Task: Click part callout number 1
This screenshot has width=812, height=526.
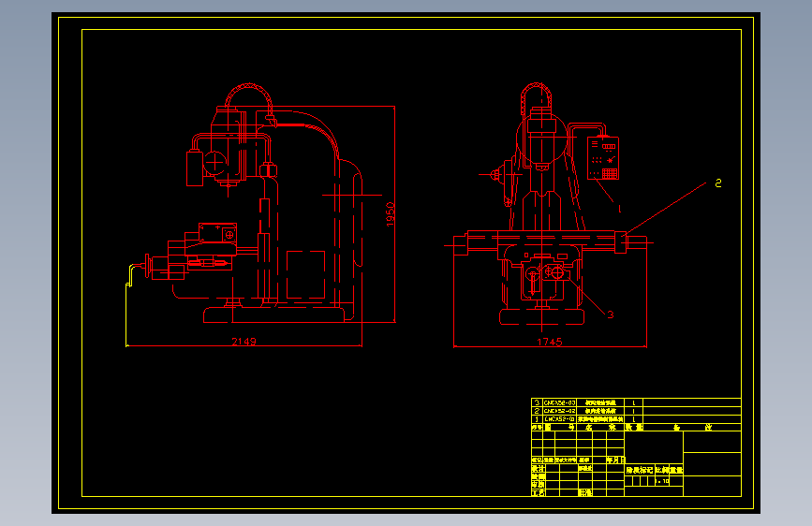Action: coord(619,209)
